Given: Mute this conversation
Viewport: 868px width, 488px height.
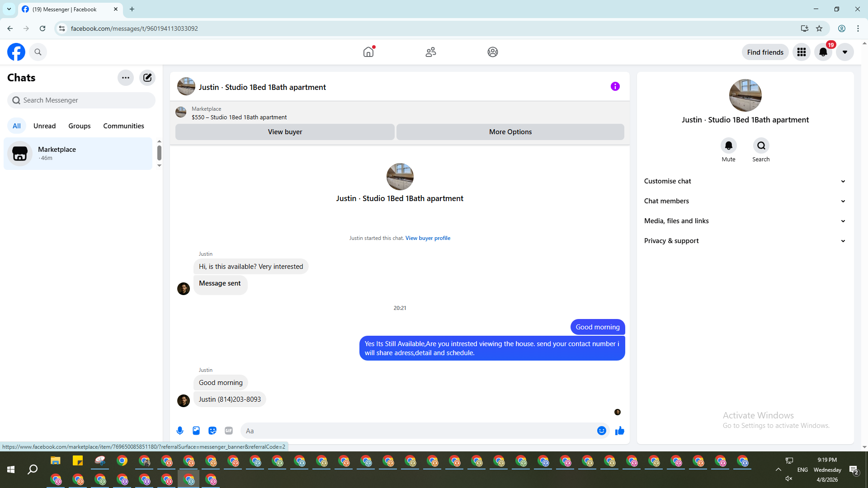Looking at the screenshot, I should [728, 146].
